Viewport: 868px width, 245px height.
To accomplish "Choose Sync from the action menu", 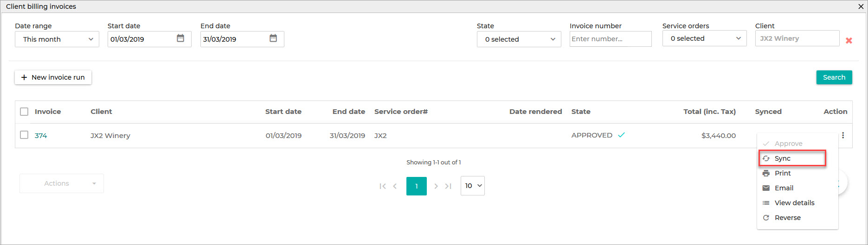I will coord(792,158).
